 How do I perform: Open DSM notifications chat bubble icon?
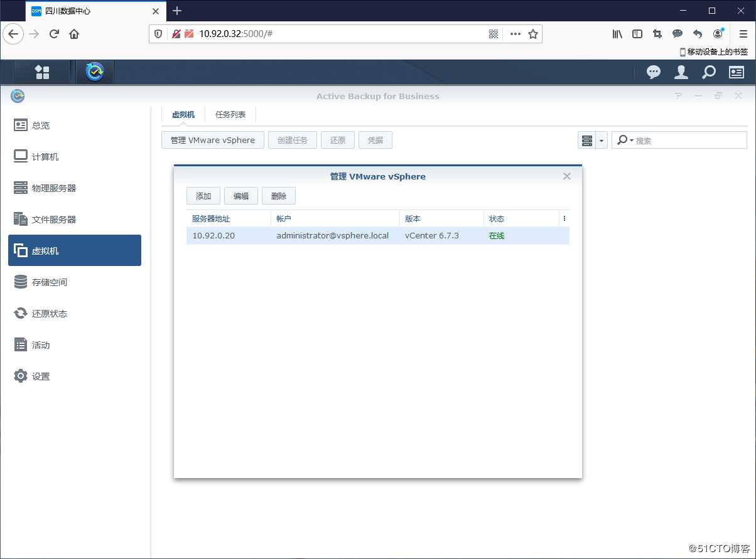[654, 72]
